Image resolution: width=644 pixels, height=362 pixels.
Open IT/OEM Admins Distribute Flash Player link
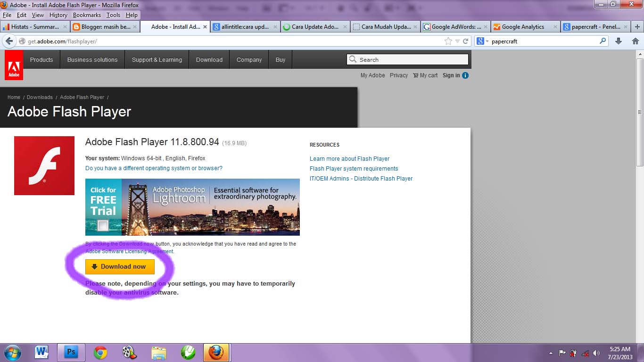[x=361, y=179]
